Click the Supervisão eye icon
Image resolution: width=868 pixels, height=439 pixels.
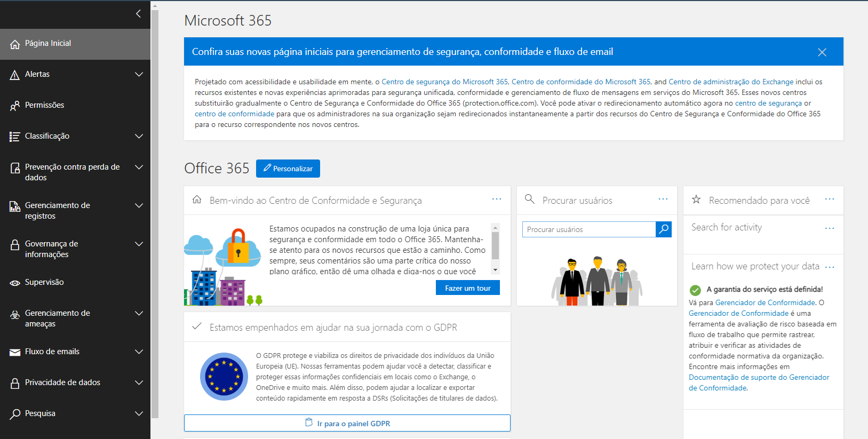coord(15,283)
